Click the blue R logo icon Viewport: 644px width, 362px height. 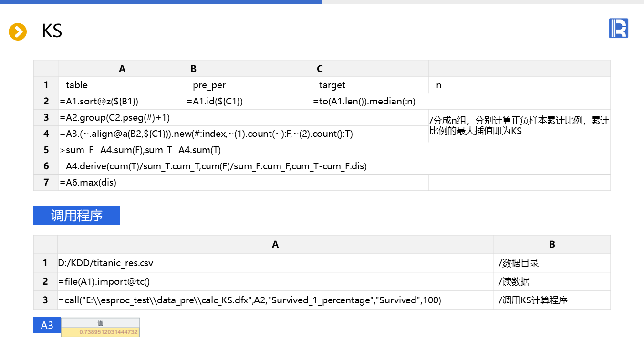pyautogui.click(x=618, y=29)
